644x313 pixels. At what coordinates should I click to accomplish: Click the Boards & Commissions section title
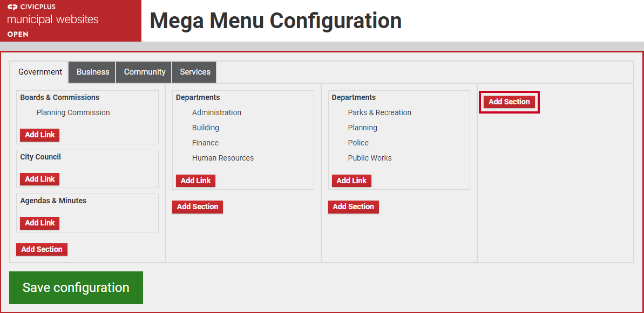click(59, 97)
